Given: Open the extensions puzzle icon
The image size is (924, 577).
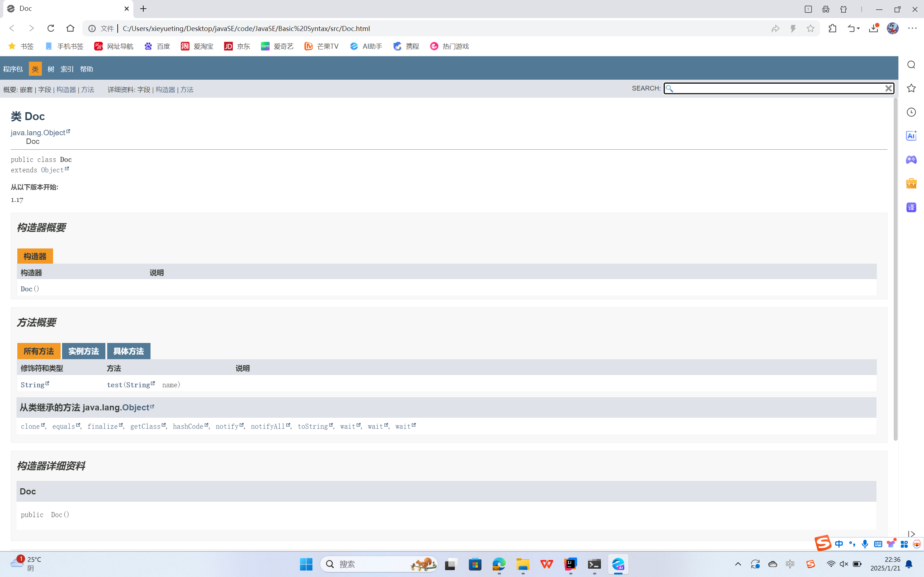Looking at the screenshot, I should (832, 28).
